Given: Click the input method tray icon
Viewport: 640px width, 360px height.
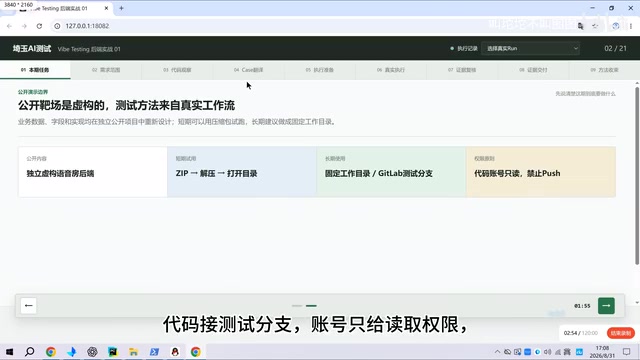Looking at the screenshot, I should point(567,352).
